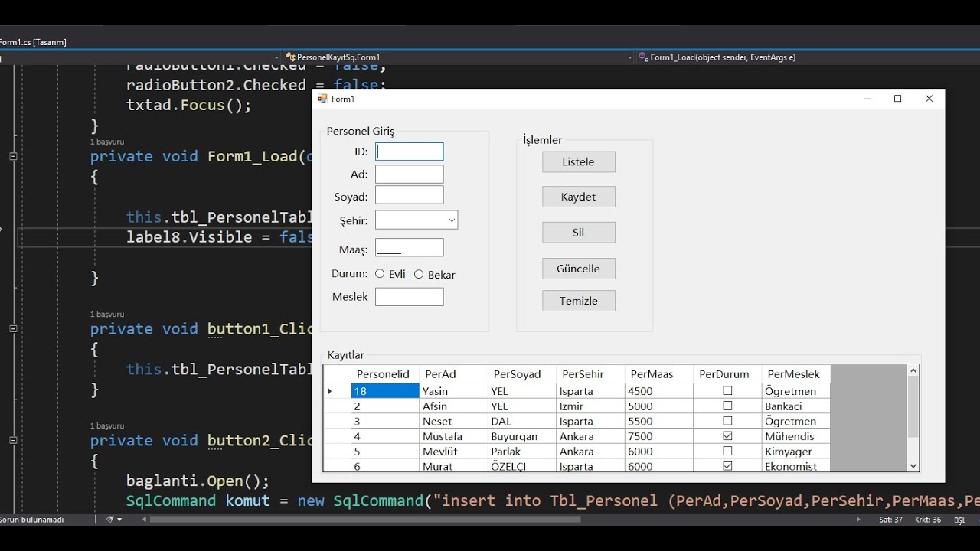Click the Listele button
This screenshot has width=980, height=551.
click(578, 161)
